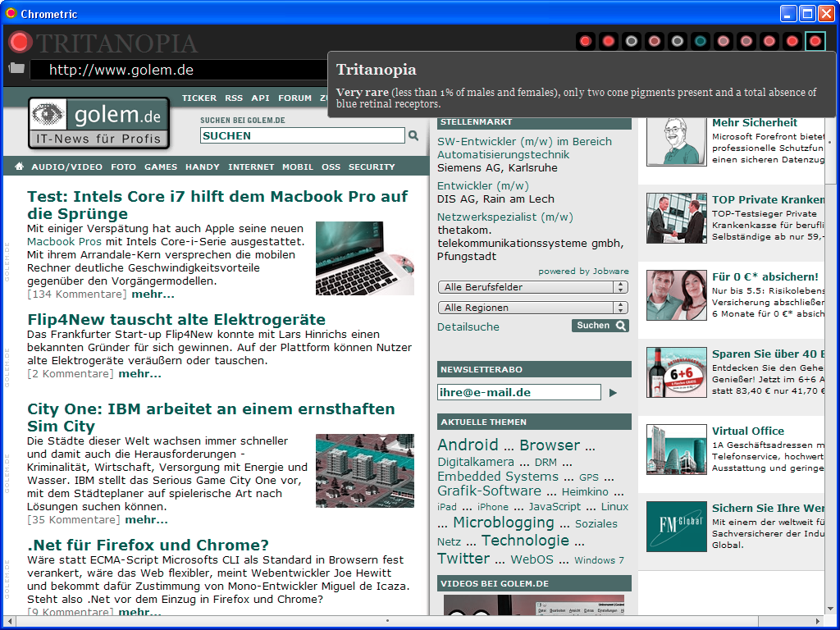Select the HANDY category
Image resolution: width=840 pixels, height=630 pixels.
[203, 167]
